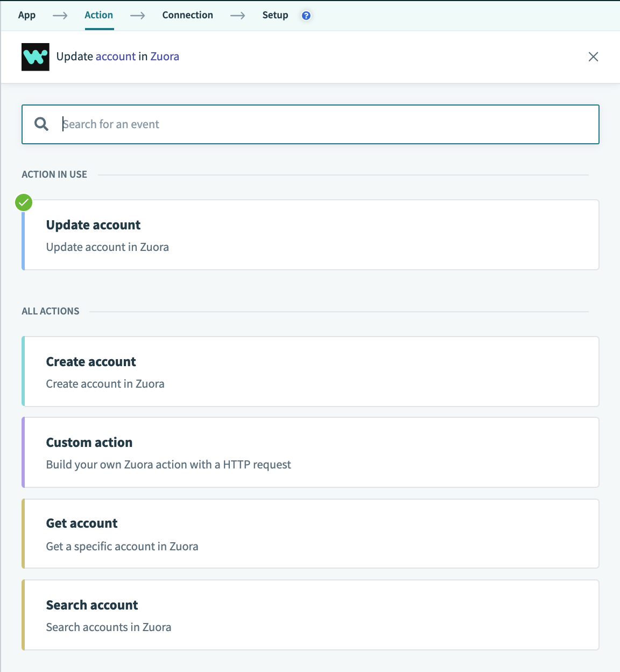Click the search magnifier icon

(x=40, y=124)
